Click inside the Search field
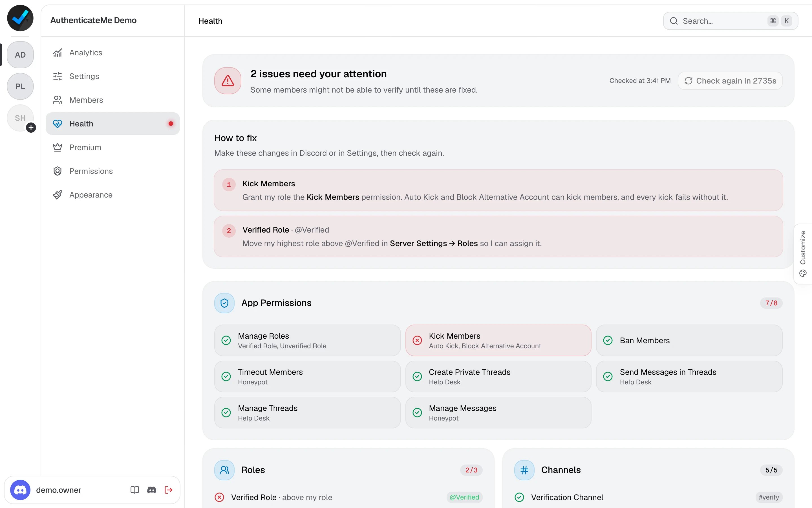This screenshot has width=812, height=508. click(731, 21)
